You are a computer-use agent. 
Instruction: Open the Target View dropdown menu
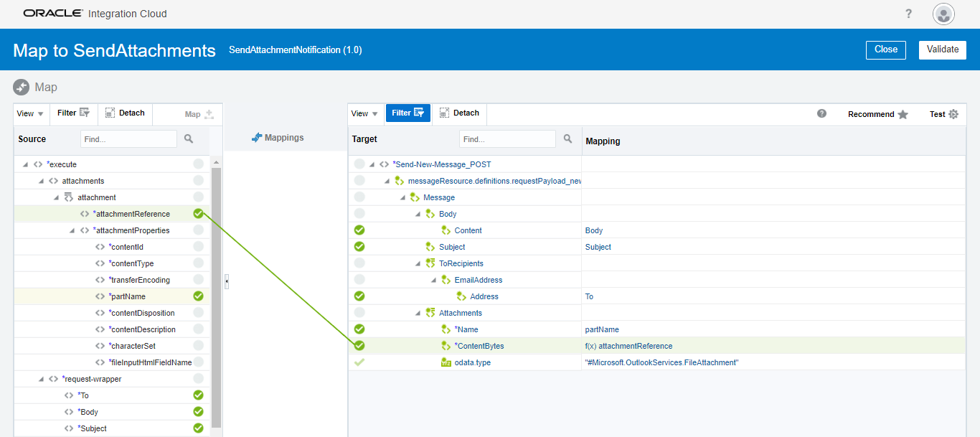[364, 113]
